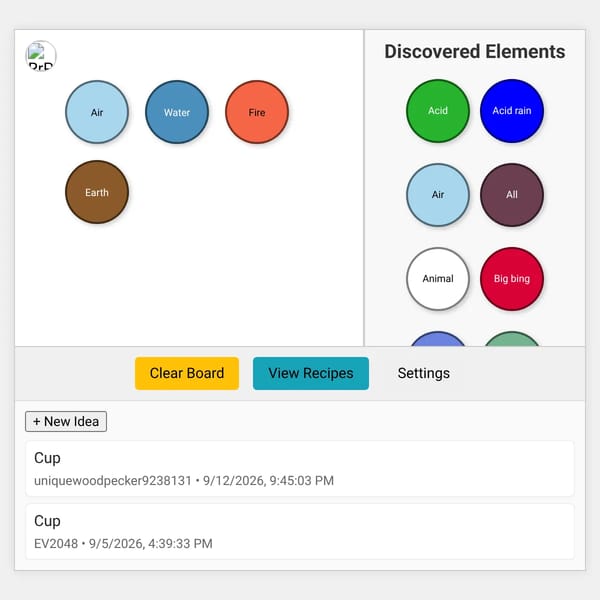
Task: Pick the Fire element circle
Action: pyautogui.click(x=257, y=112)
